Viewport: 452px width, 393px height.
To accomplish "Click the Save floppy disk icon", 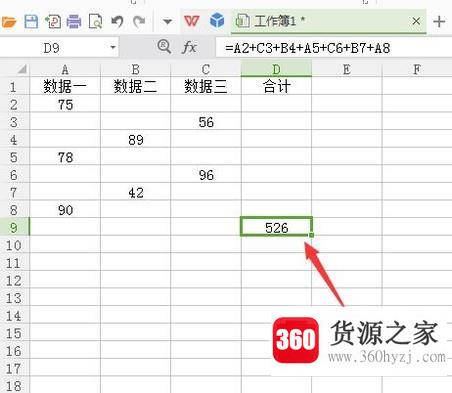I will tap(31, 22).
